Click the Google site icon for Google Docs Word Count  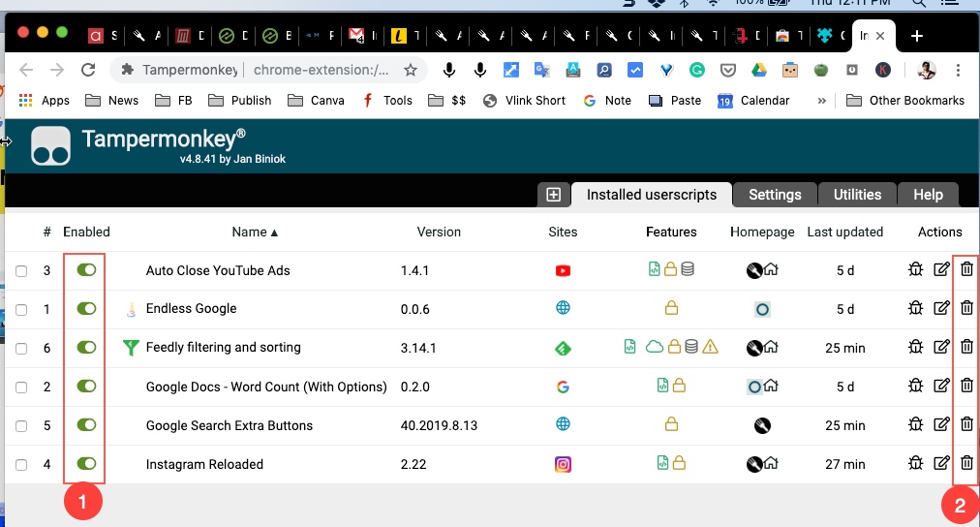[563, 387]
